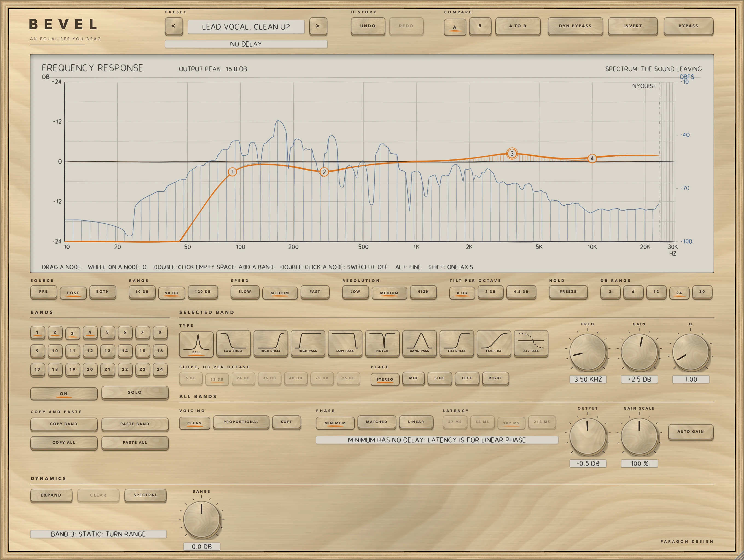Choose the High-Pass filter shape
Viewport: 744px width, 560px height.
pyautogui.click(x=308, y=343)
